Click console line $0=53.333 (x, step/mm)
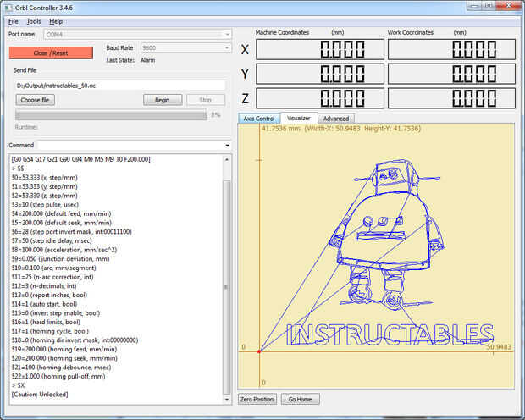The height and width of the screenshot is (420, 525). pyautogui.click(x=45, y=178)
